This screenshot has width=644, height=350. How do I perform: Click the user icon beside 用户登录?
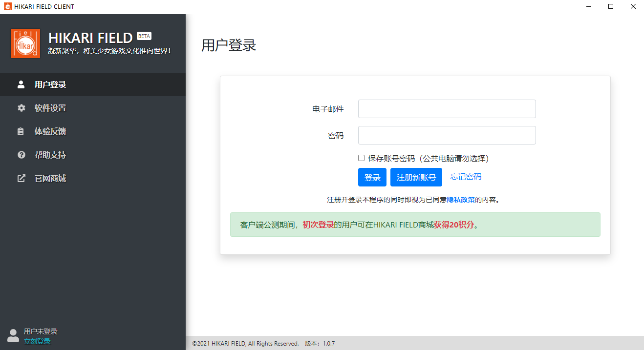pos(21,84)
